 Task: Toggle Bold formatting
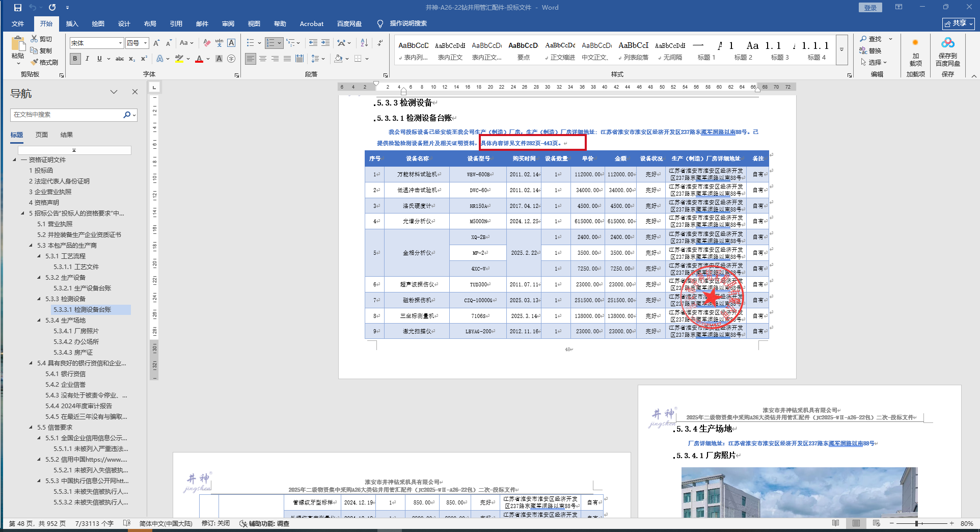pos(75,59)
